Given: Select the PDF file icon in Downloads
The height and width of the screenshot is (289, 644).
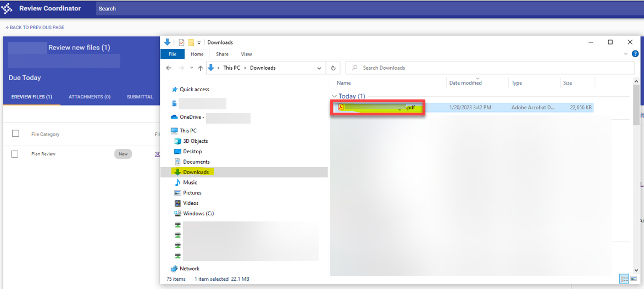Looking at the screenshot, I should click(x=341, y=108).
